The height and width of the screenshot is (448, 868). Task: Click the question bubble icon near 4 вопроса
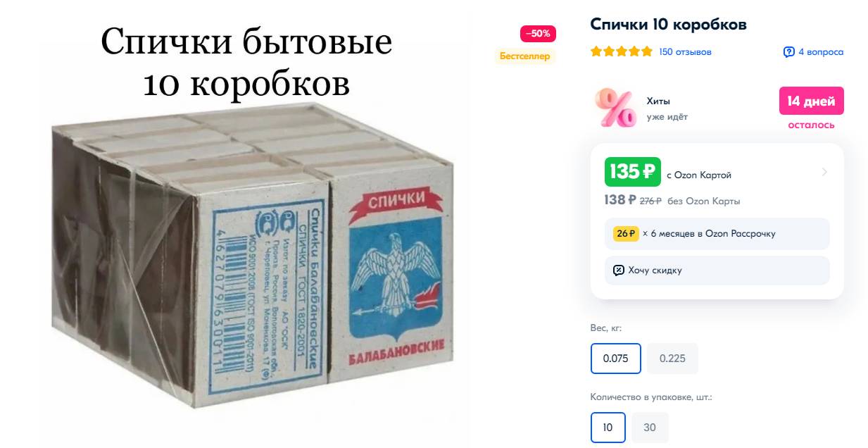(x=789, y=52)
